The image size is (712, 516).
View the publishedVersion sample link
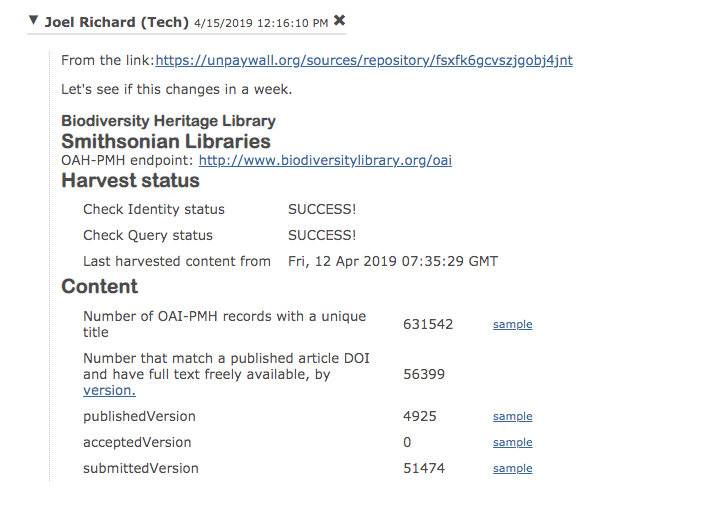(512, 417)
